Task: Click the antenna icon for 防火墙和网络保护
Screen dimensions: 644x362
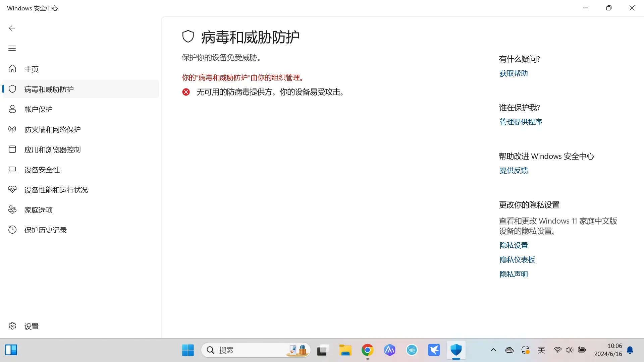Action: tap(12, 129)
